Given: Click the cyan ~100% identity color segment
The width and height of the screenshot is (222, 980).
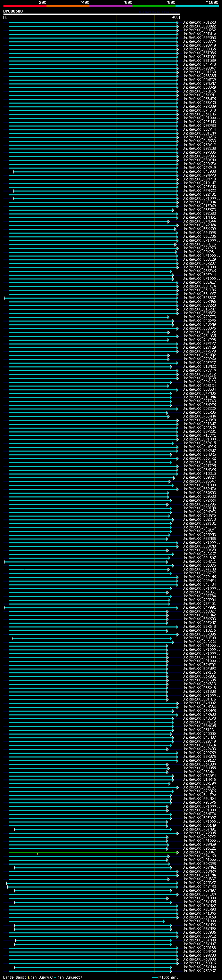Looking at the screenshot, I should (197, 7).
